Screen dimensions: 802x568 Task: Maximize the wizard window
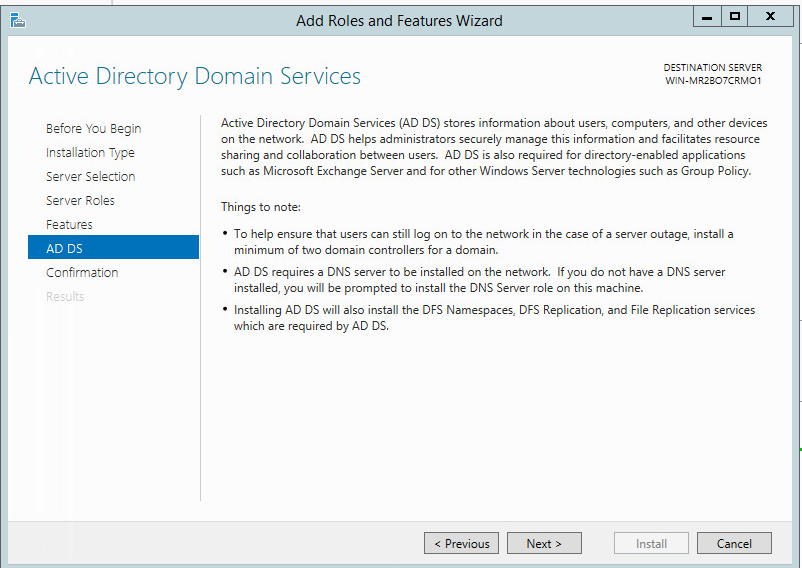click(x=735, y=16)
